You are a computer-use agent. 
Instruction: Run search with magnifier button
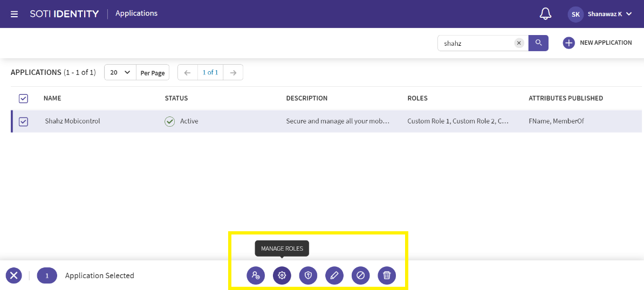[538, 43]
